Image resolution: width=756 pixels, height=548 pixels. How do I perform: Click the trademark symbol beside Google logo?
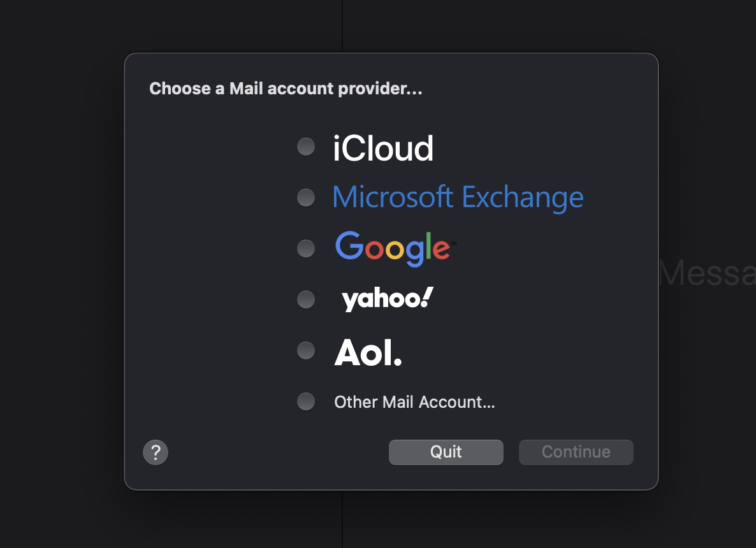[454, 243]
